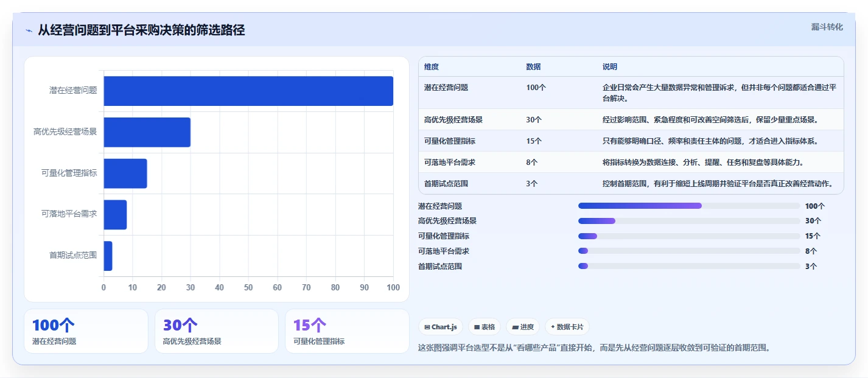Click the 30个 高优先级经营场景 summary card
Screen dimensions: 868x378
[217, 331]
